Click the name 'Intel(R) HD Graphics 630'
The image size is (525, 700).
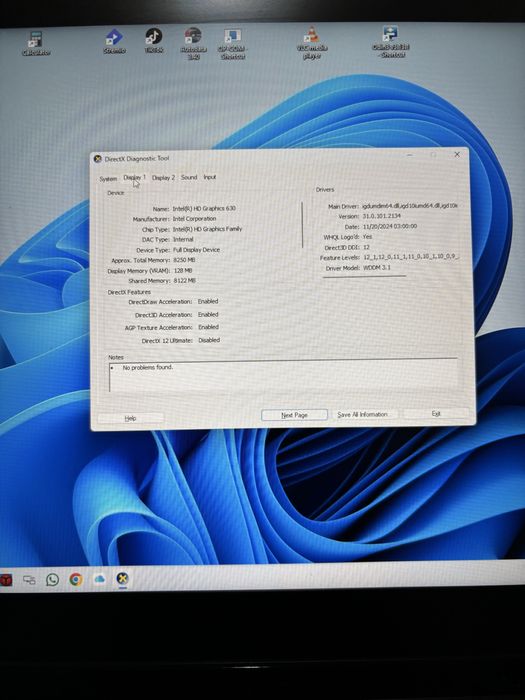tap(204, 208)
